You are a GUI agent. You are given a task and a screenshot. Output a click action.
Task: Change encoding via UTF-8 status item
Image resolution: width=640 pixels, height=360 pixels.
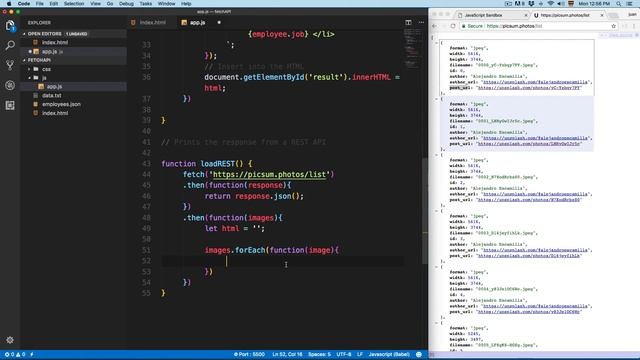point(344,354)
